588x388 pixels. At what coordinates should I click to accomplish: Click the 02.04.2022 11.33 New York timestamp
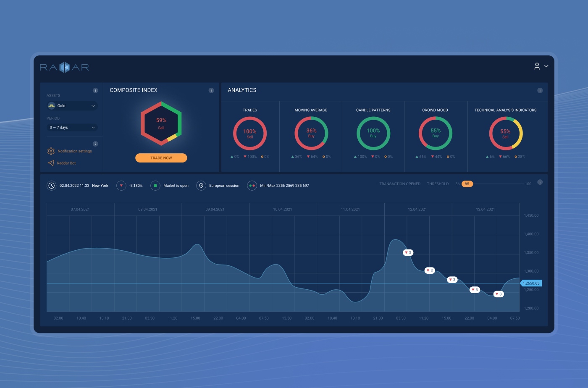(x=84, y=186)
